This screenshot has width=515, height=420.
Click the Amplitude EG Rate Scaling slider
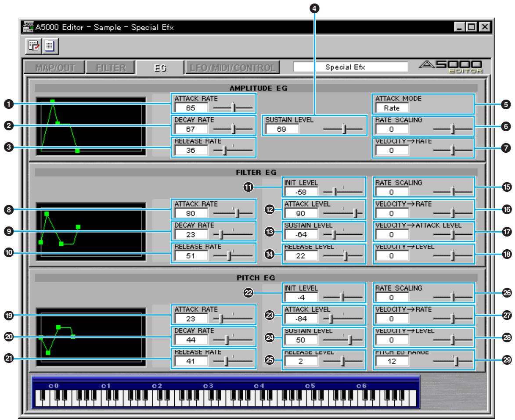453,129
